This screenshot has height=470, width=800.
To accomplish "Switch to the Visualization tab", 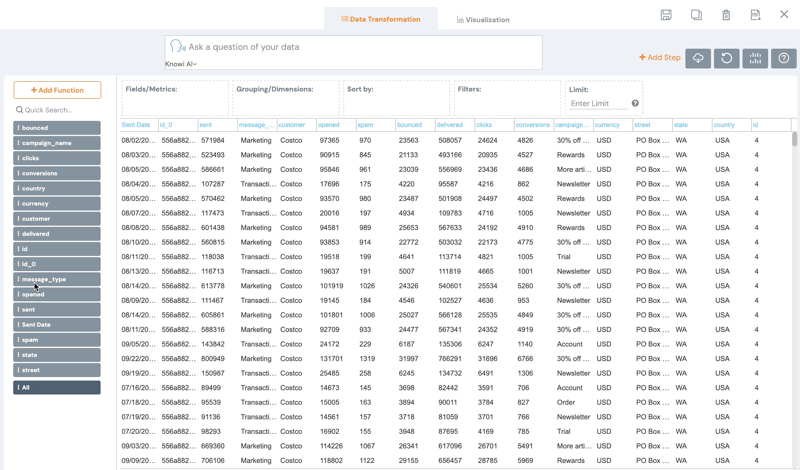I will coord(483,19).
